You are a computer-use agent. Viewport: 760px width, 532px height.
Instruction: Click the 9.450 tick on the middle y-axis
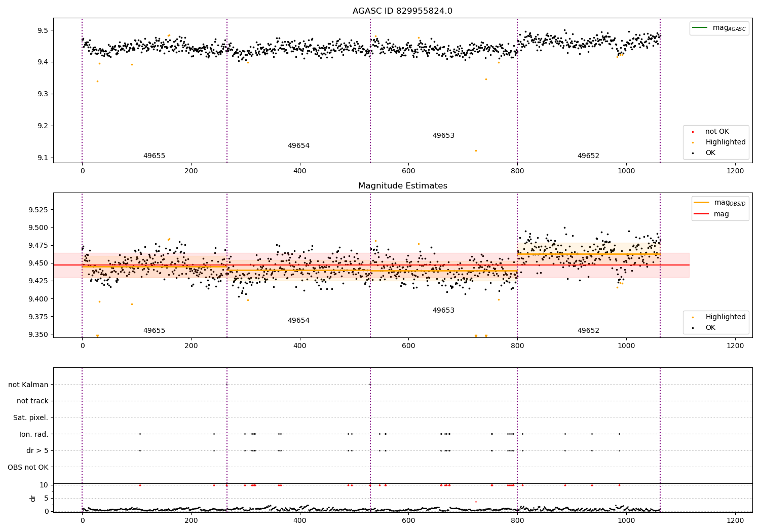(x=39, y=263)
